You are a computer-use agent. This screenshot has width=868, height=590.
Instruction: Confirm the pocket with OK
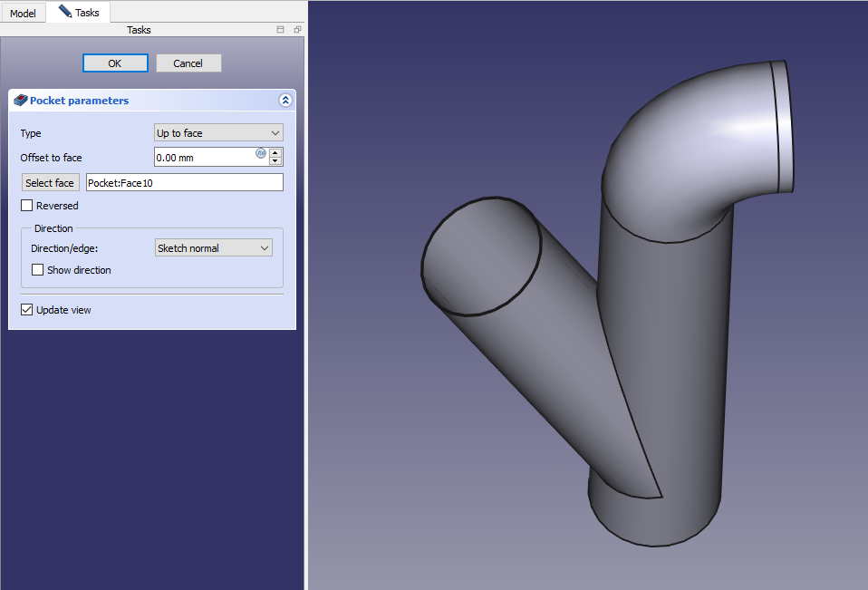(x=114, y=63)
